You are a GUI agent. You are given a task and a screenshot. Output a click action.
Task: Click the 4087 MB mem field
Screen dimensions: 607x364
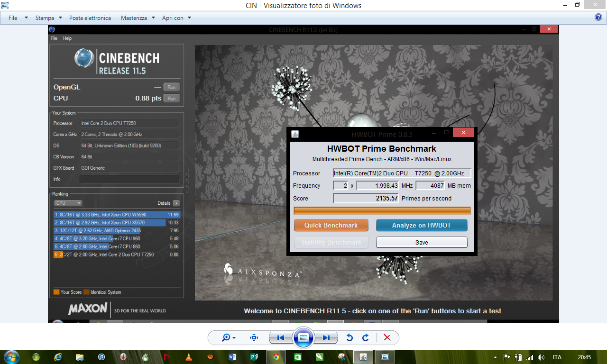[431, 186]
